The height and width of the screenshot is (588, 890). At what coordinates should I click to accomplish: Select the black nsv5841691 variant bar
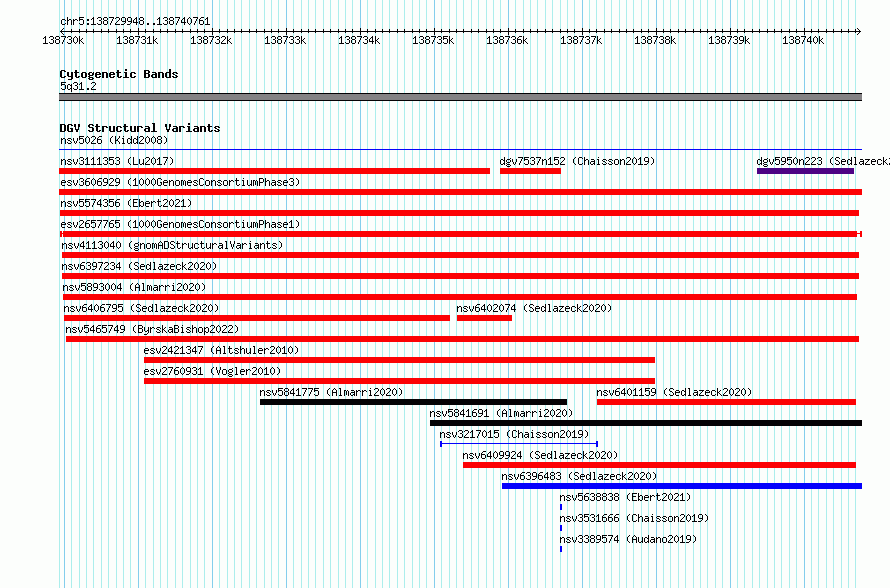point(646,423)
